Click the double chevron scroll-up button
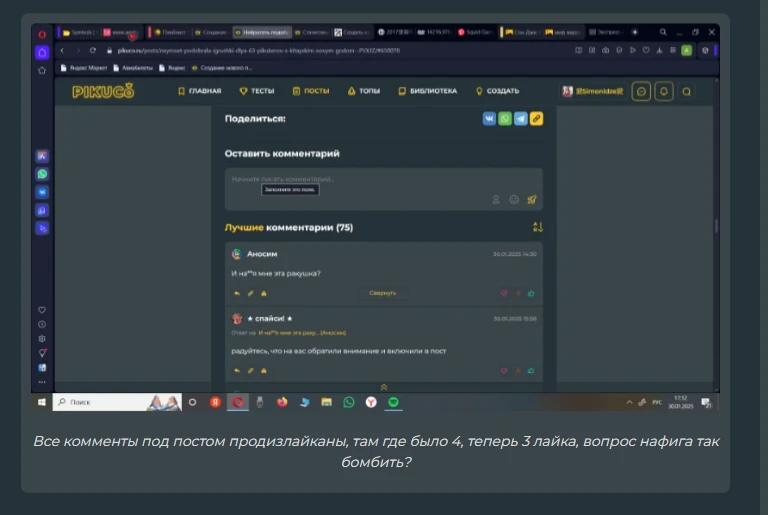This screenshot has height=515, width=768. click(x=384, y=387)
